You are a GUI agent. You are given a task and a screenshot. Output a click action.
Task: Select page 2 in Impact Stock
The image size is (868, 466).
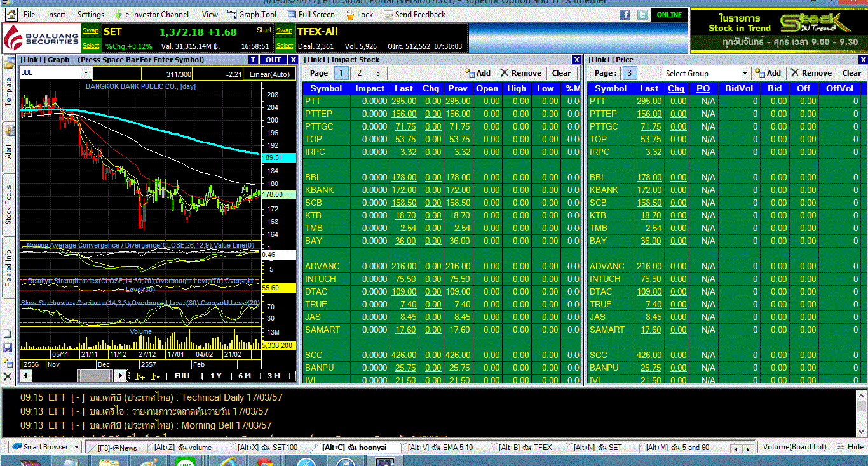tap(359, 73)
